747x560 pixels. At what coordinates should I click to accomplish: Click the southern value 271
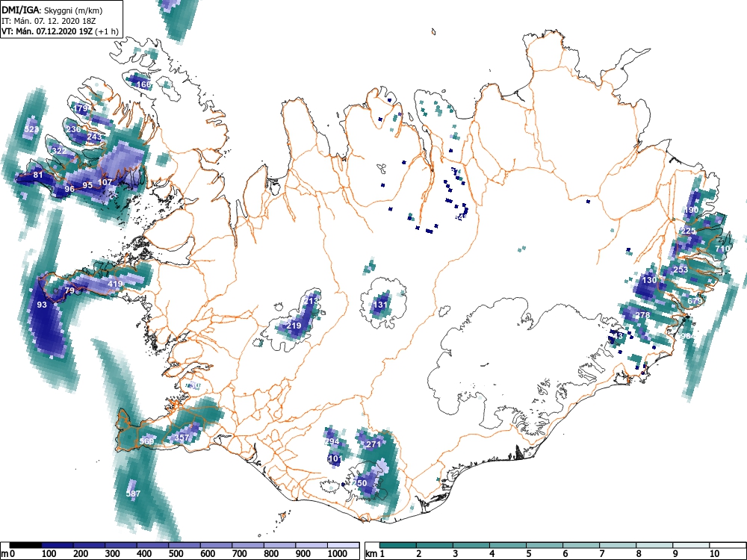(373, 444)
